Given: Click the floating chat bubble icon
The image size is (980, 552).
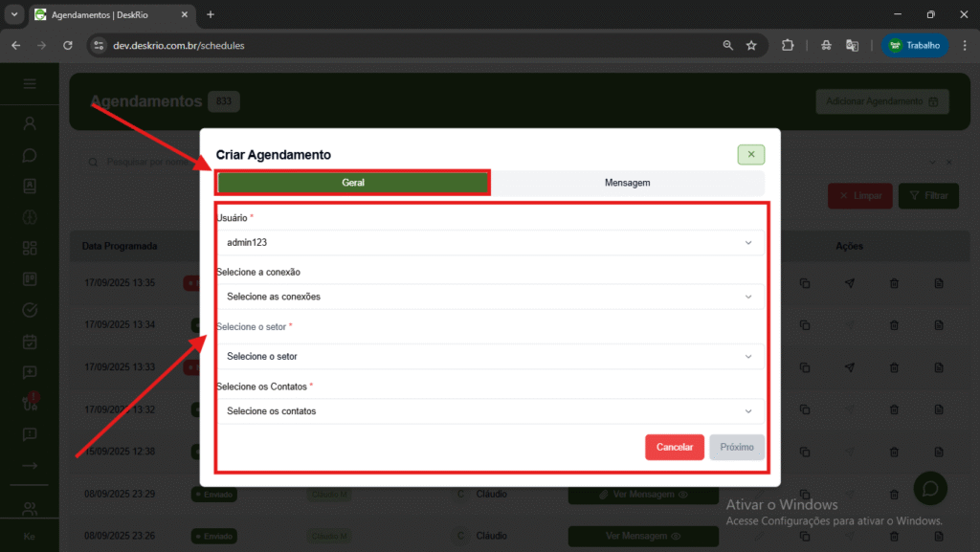Looking at the screenshot, I should pos(929,489).
